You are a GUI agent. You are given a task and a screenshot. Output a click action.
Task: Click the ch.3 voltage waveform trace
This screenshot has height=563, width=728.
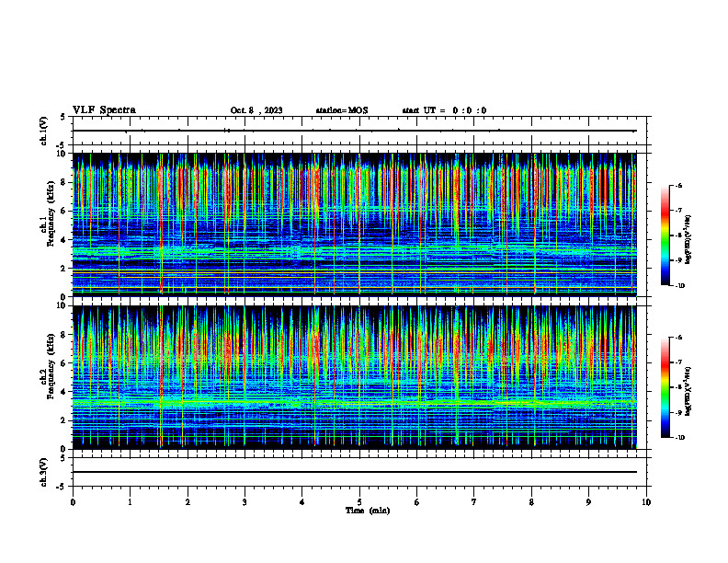[x=355, y=472]
